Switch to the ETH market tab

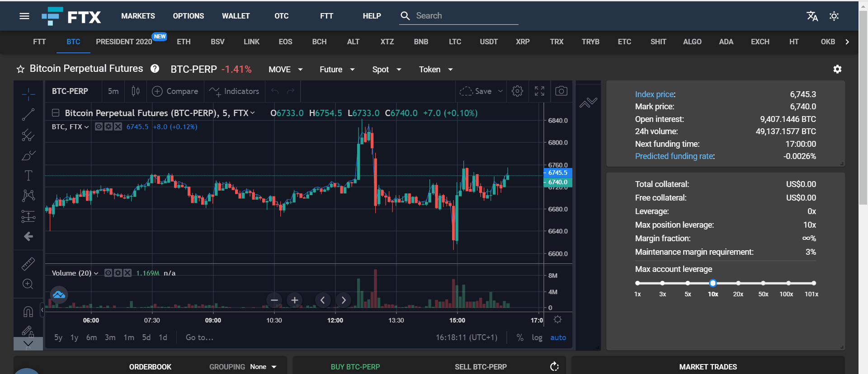184,42
